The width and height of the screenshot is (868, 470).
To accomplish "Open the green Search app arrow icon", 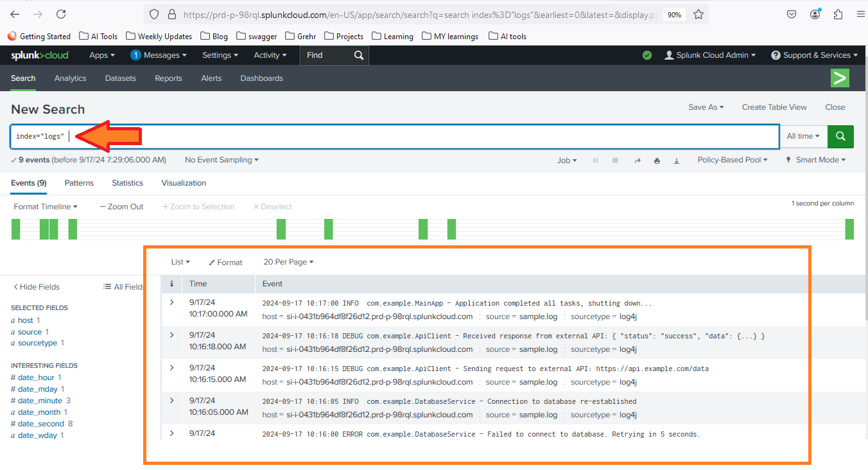I will [840, 78].
